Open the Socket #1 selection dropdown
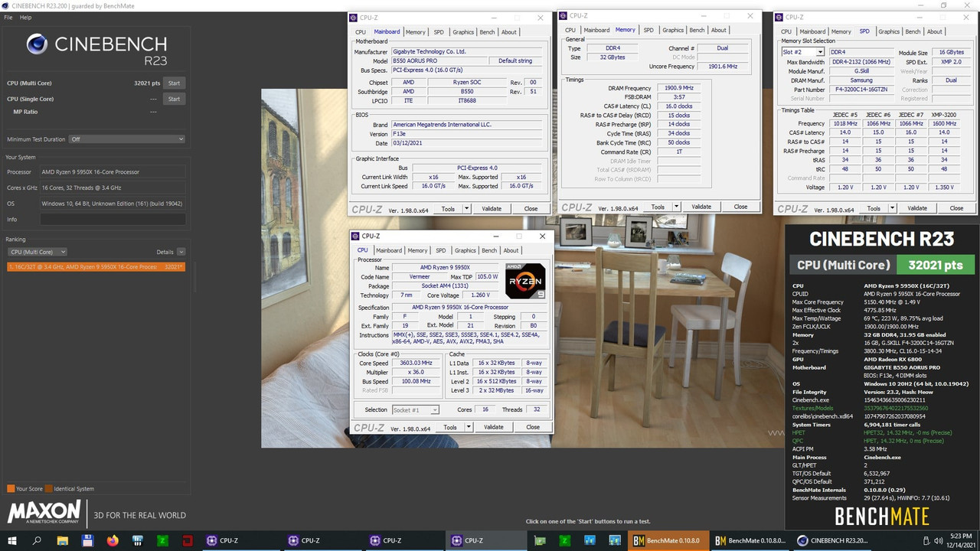The width and height of the screenshot is (980, 551). [416, 410]
